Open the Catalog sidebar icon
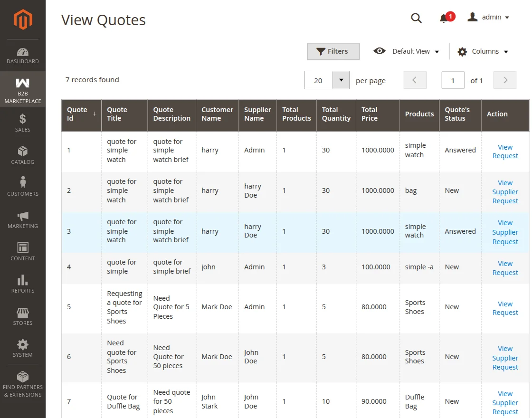 tap(22, 153)
